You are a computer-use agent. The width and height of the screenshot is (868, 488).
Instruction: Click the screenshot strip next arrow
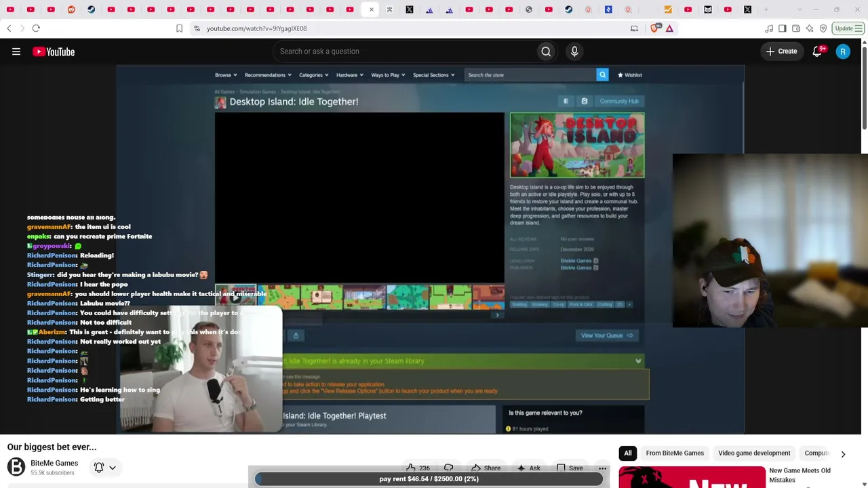point(497,315)
